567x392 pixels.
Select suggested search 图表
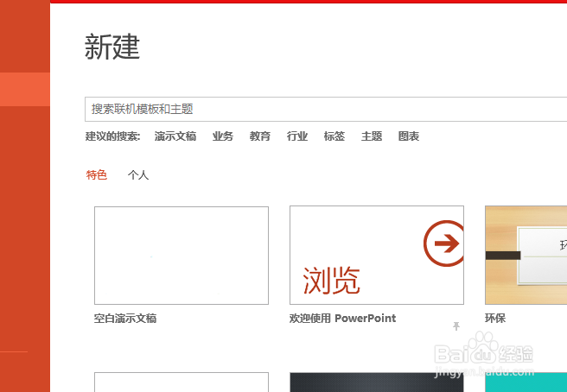(409, 136)
